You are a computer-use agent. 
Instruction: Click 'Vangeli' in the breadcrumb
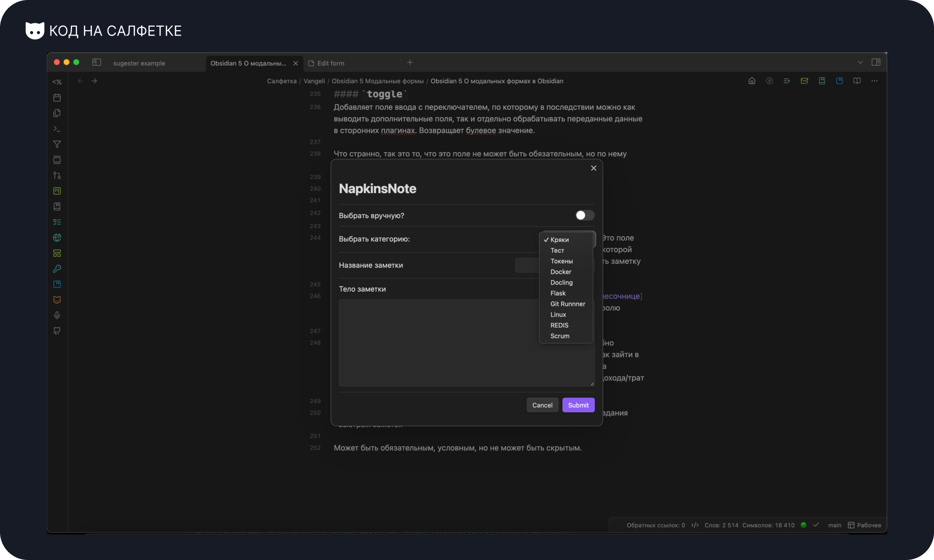[x=314, y=81]
